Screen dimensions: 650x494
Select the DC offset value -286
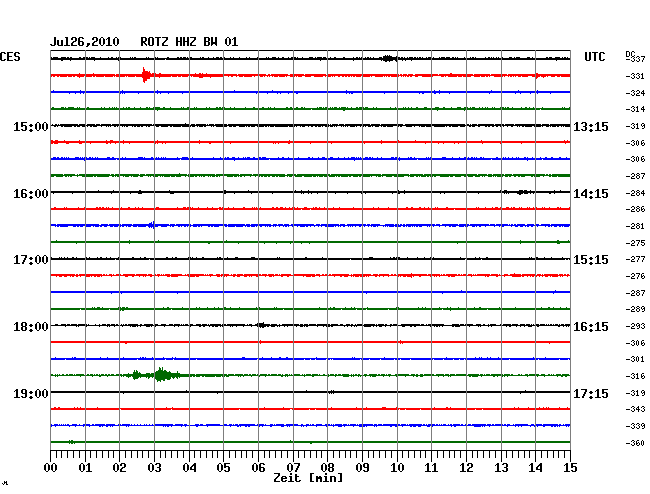tap(635, 209)
